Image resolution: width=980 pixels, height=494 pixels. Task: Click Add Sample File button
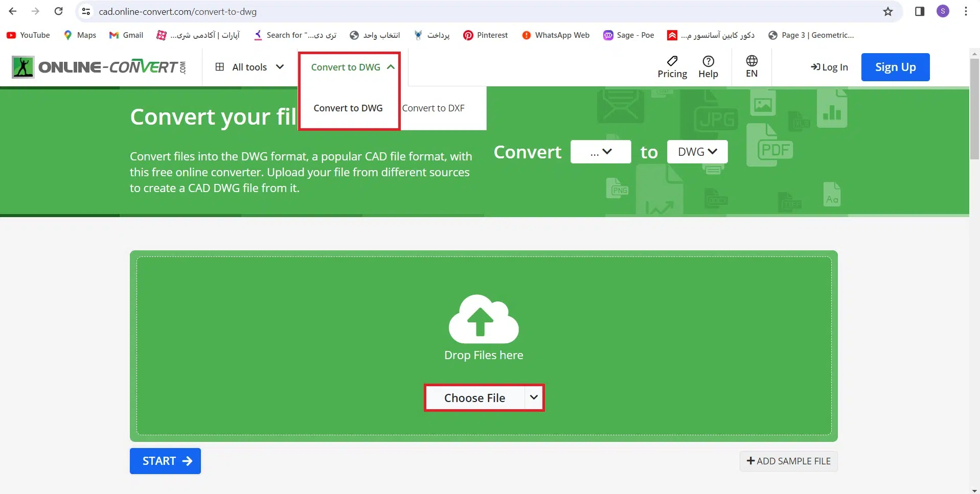coord(788,461)
